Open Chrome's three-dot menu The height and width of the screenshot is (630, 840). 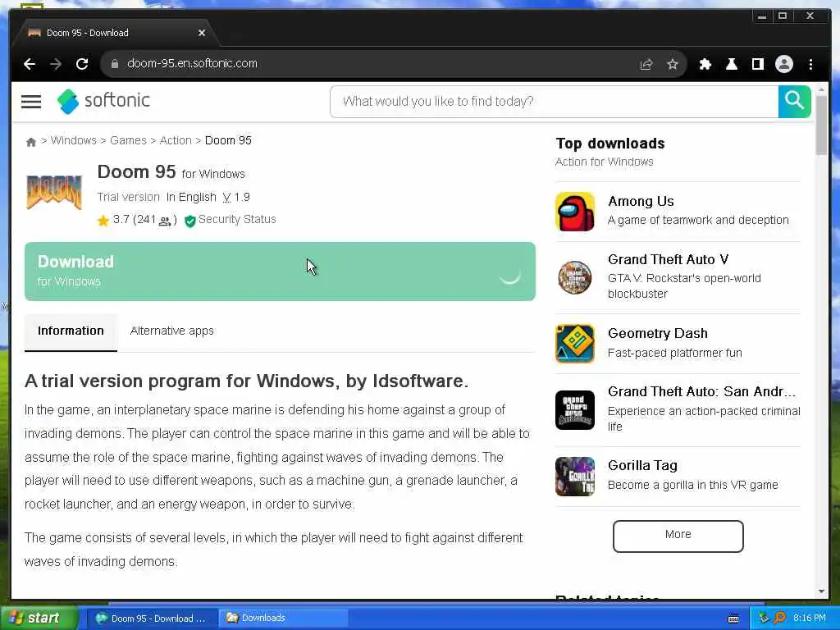(x=810, y=64)
